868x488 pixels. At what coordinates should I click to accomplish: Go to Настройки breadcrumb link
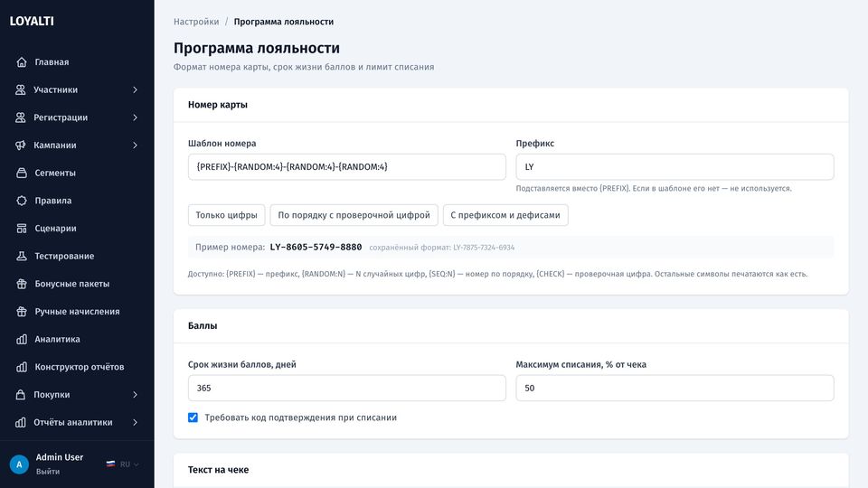[x=196, y=22]
